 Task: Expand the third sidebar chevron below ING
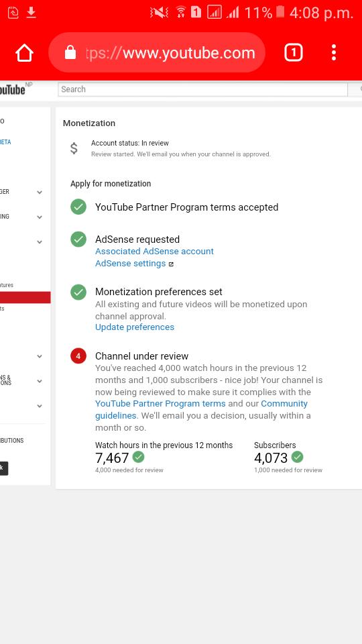pos(40,242)
